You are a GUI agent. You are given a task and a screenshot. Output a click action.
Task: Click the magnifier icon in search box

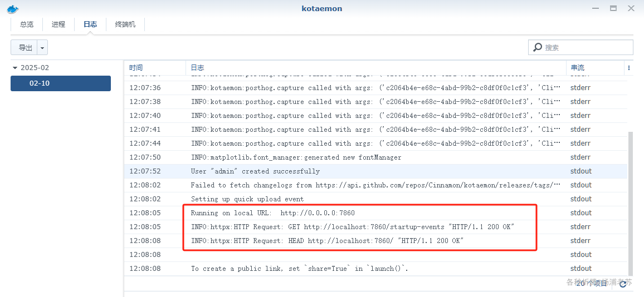coord(537,48)
